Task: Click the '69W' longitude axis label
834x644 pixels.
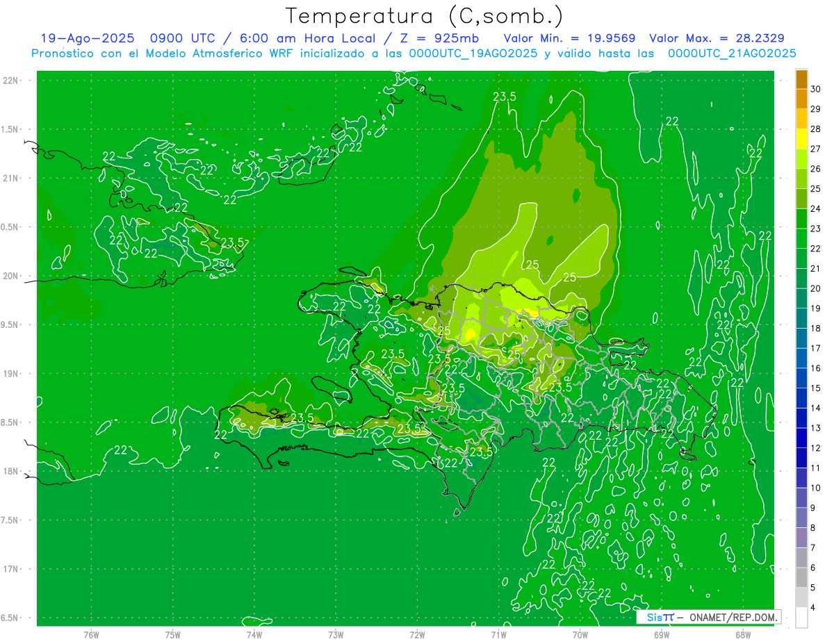Action: coord(661,634)
